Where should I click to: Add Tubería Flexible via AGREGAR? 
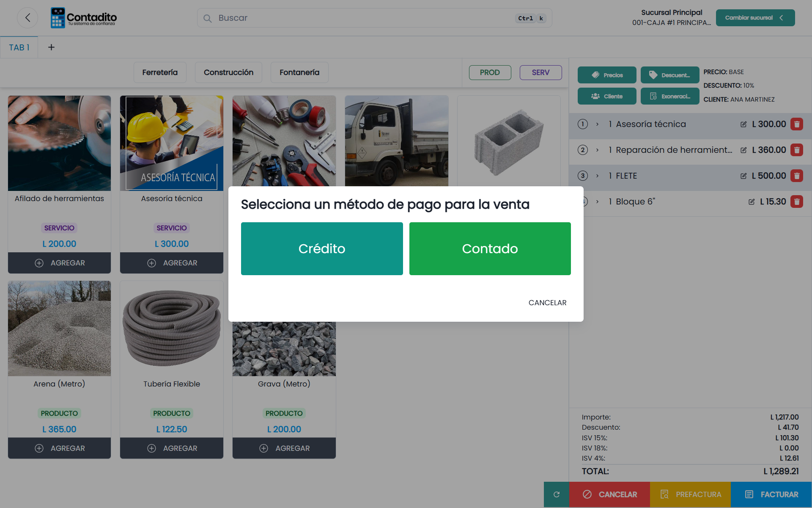click(172, 448)
